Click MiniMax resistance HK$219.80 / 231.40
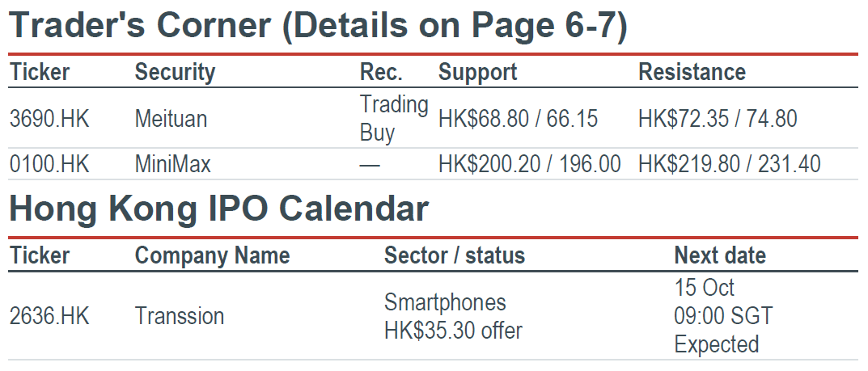Screen dimensions: 868x371 point(730,165)
